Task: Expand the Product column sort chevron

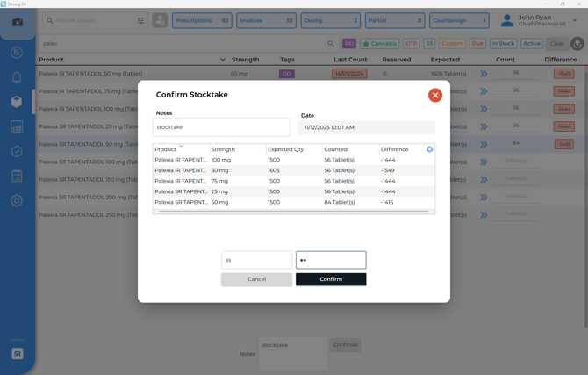Action: pyautogui.click(x=223, y=60)
